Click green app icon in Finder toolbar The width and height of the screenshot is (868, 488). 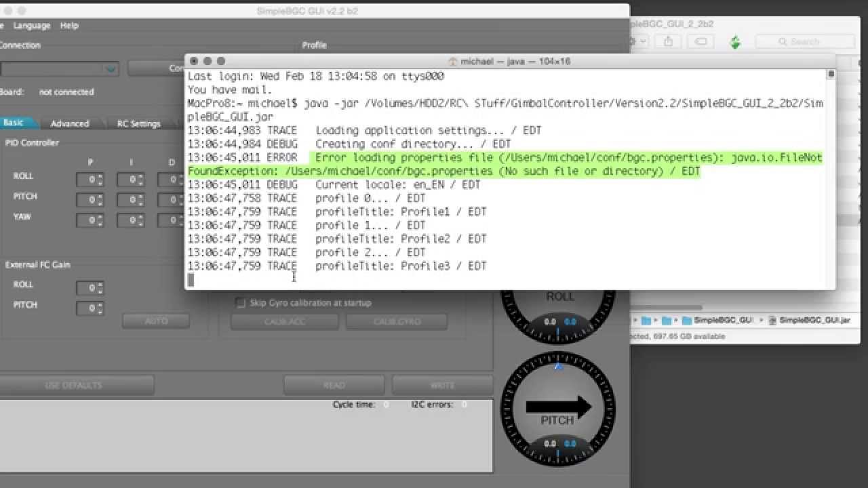(x=735, y=42)
